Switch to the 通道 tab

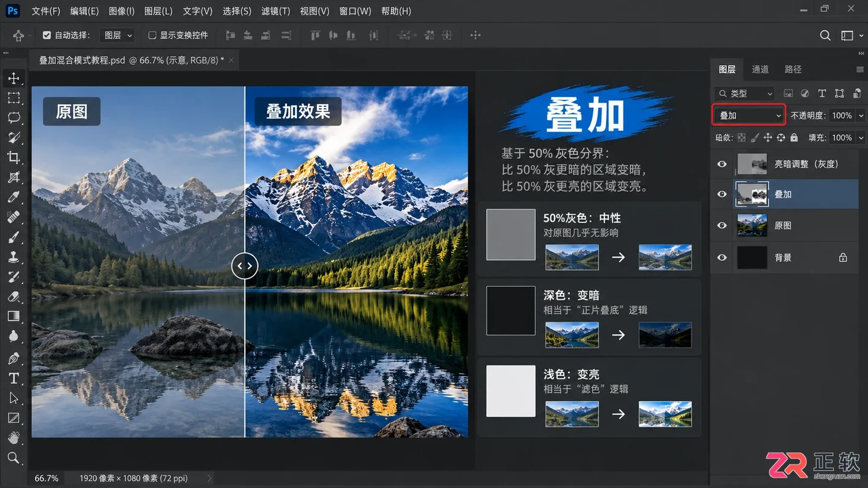(760, 69)
